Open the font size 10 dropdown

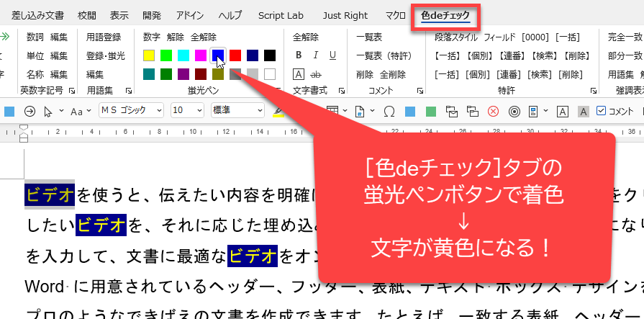(186, 110)
